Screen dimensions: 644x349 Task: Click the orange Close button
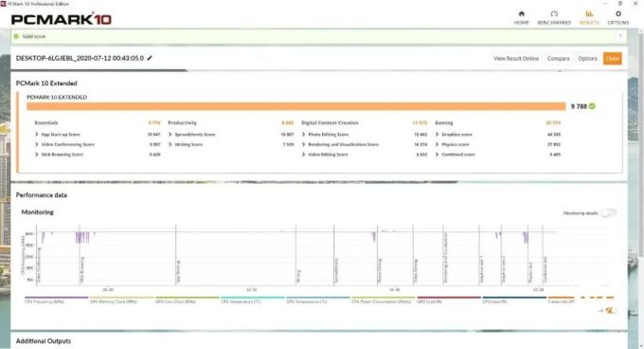pos(612,59)
